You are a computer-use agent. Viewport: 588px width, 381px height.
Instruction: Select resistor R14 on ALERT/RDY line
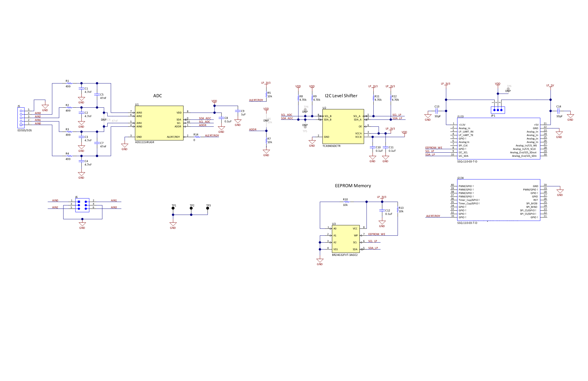tap(197, 137)
